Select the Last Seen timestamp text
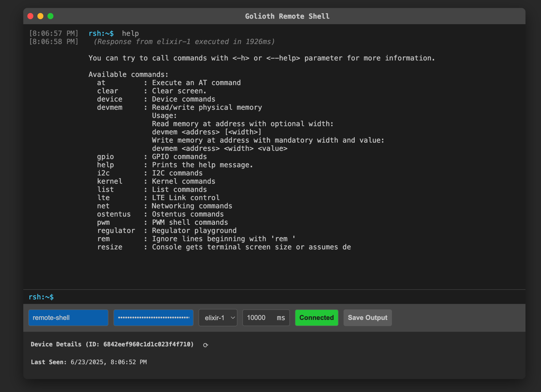Screen dimensions: 541x392 (108, 362)
